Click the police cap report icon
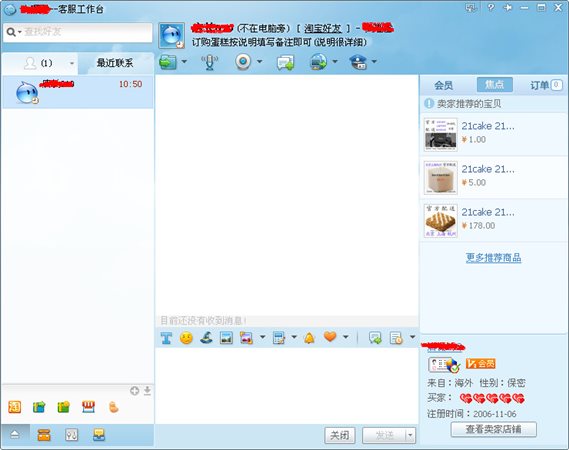Screen dimensions: 569x450 (x=358, y=62)
